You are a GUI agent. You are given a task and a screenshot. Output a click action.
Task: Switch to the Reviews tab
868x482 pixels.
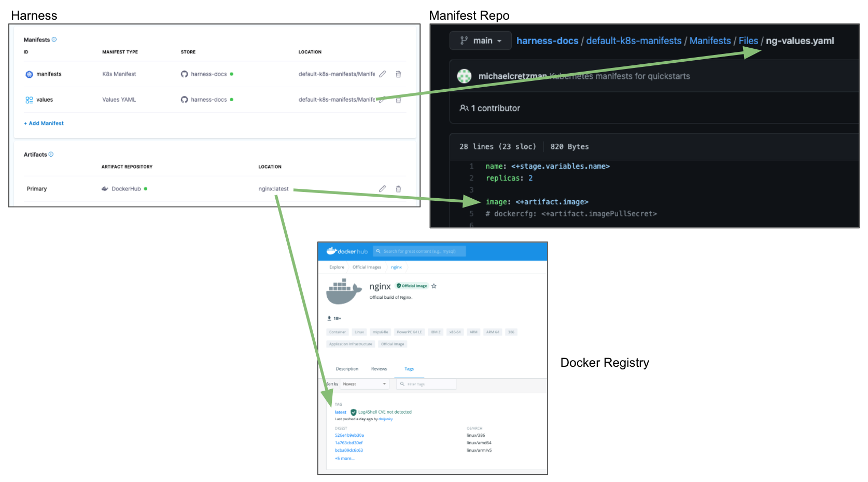click(x=379, y=369)
